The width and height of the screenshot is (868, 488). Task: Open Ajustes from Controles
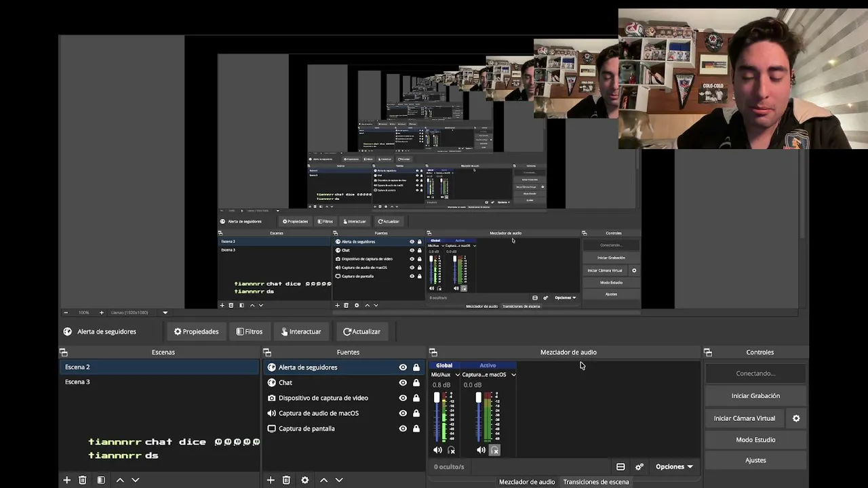click(755, 460)
